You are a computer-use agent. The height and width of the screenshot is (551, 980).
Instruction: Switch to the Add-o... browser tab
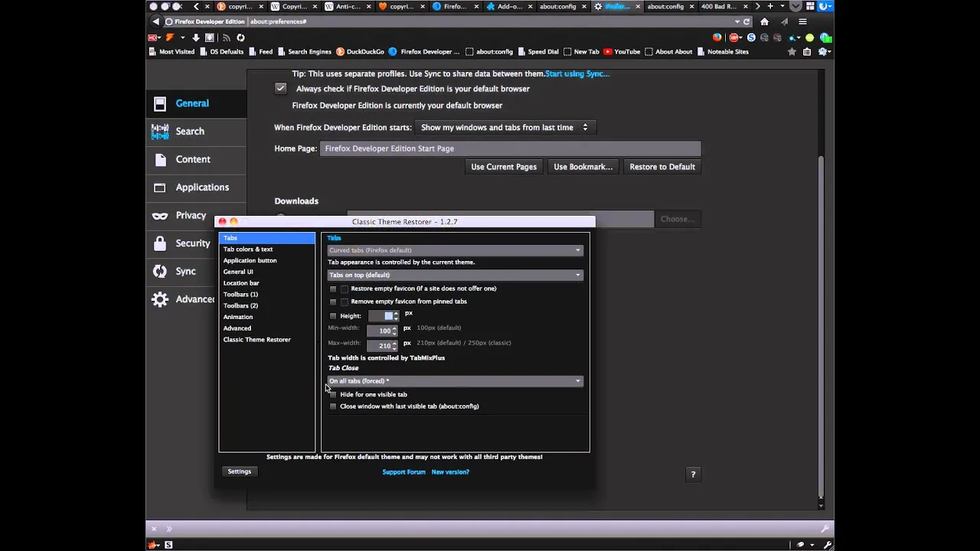511,6
